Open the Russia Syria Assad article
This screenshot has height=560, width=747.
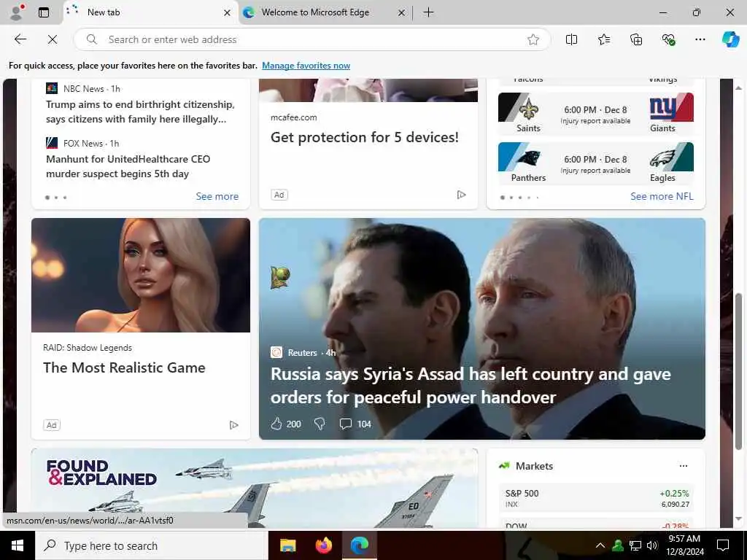[471, 386]
